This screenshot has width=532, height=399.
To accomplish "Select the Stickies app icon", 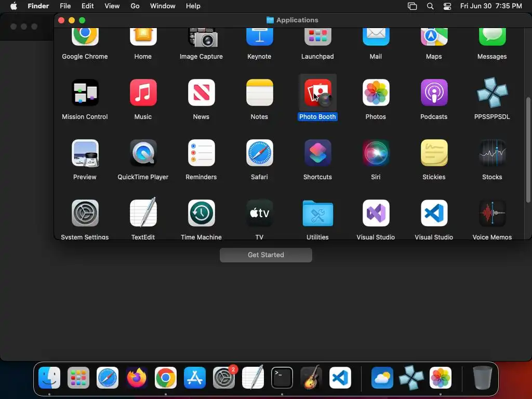I will pos(434,153).
